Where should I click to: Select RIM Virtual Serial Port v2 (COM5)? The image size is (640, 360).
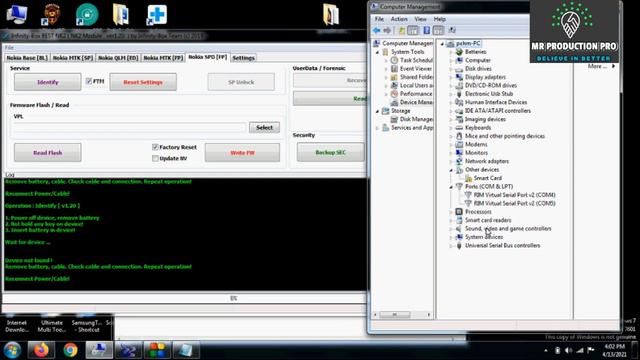coord(514,203)
